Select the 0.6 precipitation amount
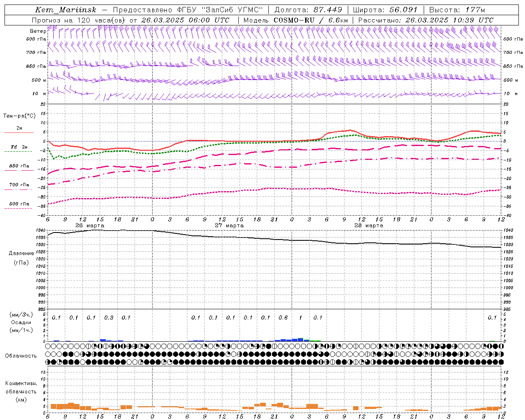Image resolution: width=525 pixels, height=420 pixels. coord(283,317)
